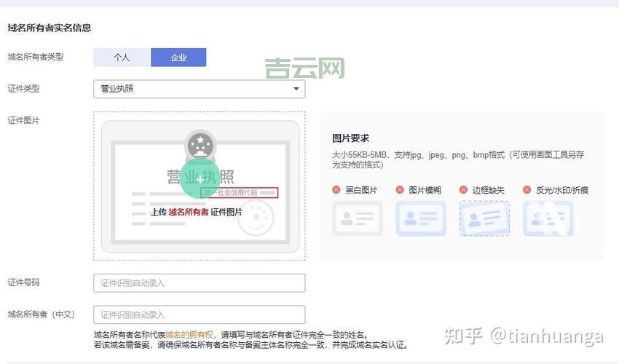
Task: Click the 图片要求 heading
Action: pos(350,138)
